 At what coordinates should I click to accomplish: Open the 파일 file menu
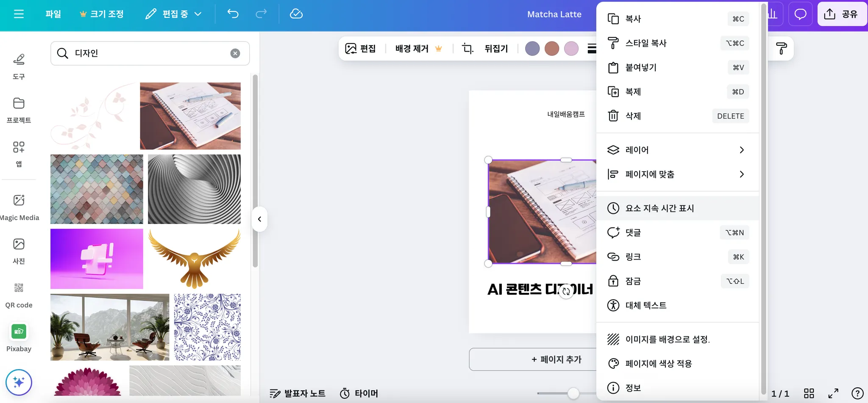(53, 14)
